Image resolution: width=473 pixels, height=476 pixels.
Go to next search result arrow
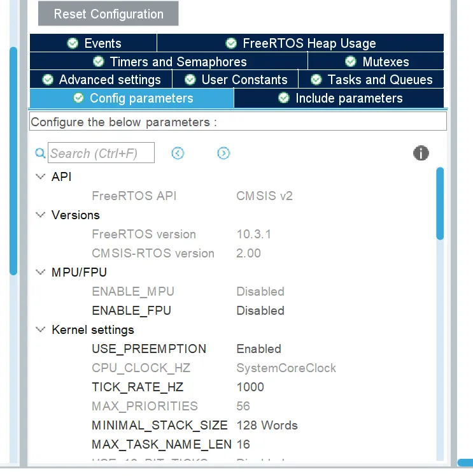(223, 154)
